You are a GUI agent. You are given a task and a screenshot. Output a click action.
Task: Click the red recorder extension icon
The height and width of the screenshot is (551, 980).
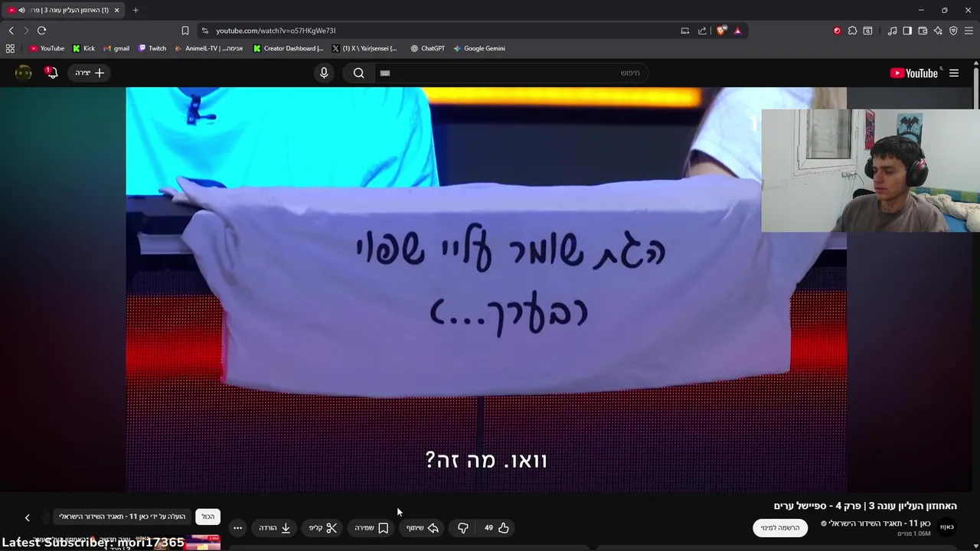point(837,31)
